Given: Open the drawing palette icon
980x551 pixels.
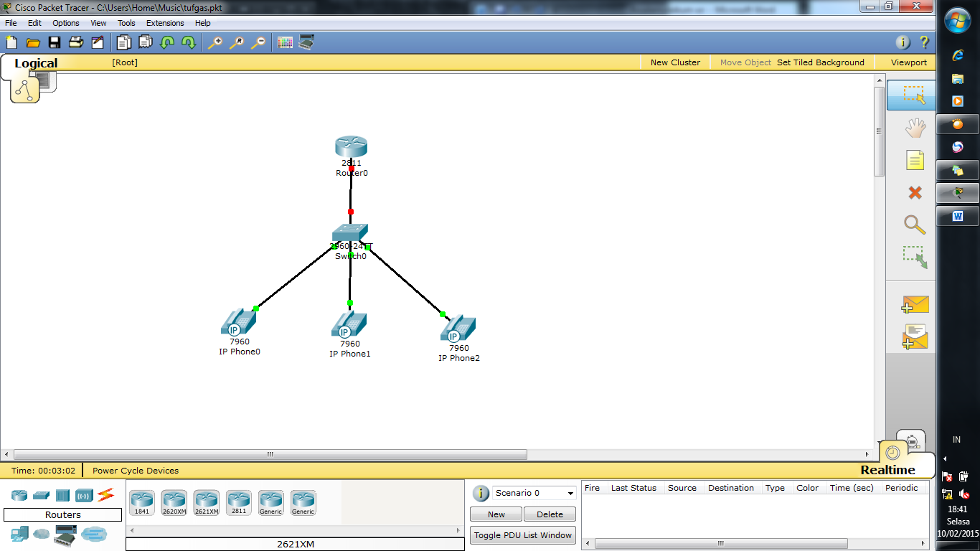Looking at the screenshot, I should (x=285, y=42).
